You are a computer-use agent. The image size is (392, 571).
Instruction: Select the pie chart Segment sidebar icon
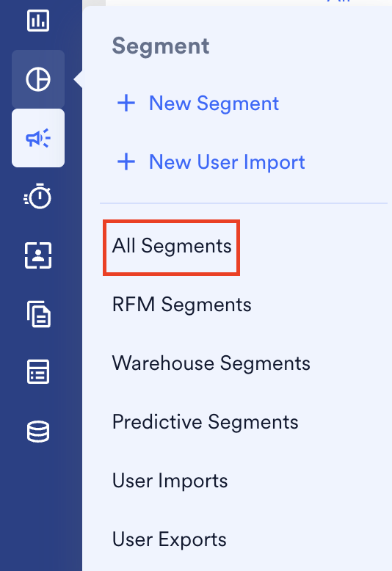coord(38,79)
